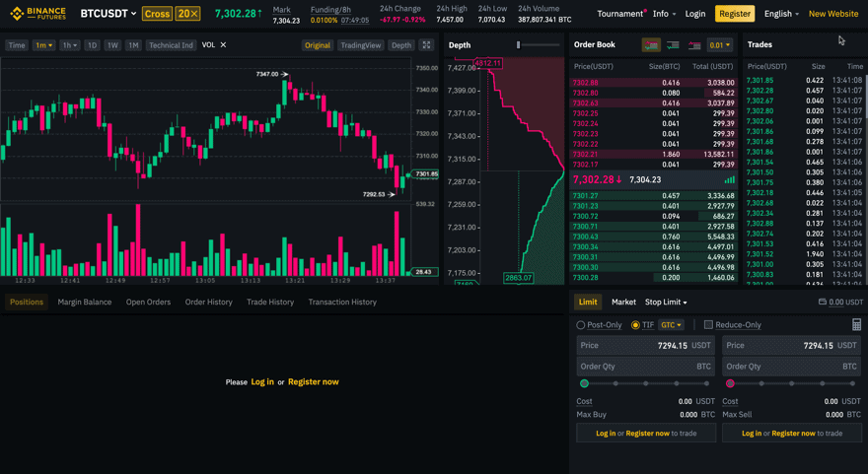The image size is (868, 474).
Task: Open English language dropdown
Action: [781, 14]
